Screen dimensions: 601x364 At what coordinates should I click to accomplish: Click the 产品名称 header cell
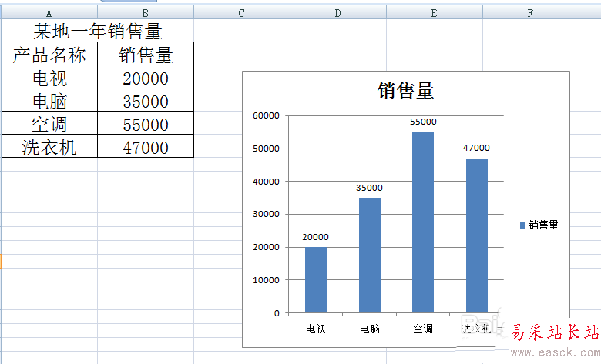pyautogui.click(x=49, y=54)
